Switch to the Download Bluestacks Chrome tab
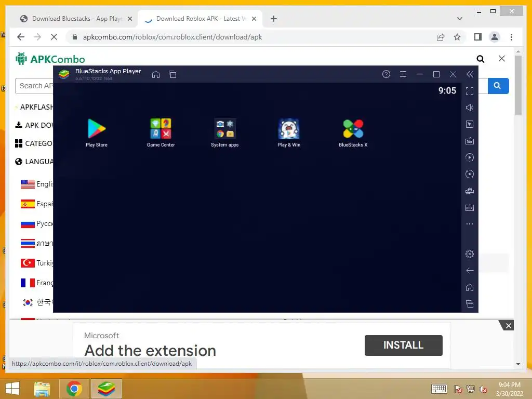 point(76,19)
